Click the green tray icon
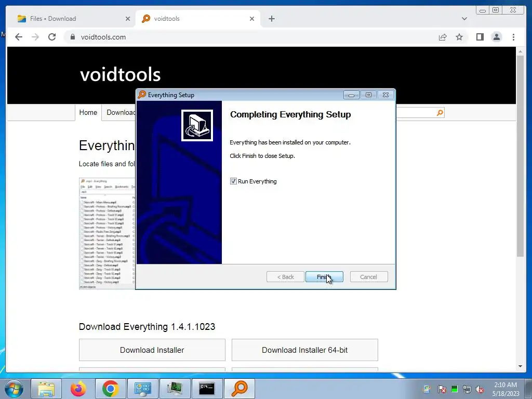 coord(454,389)
